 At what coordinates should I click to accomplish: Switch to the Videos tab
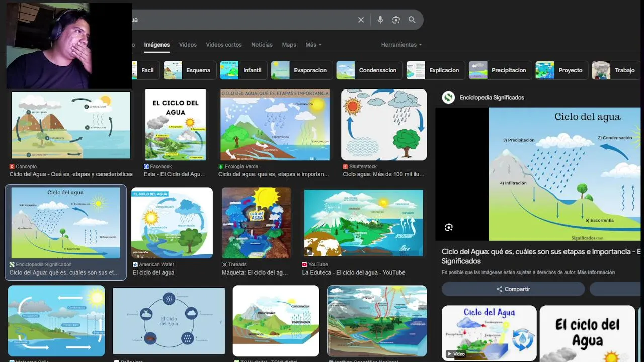point(188,45)
